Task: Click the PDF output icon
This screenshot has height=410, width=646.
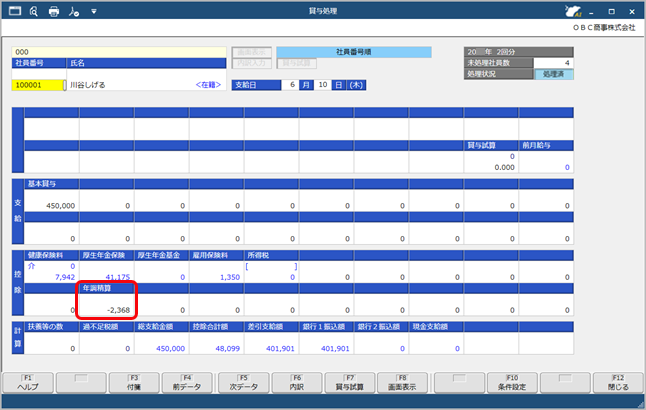Action: [74, 11]
